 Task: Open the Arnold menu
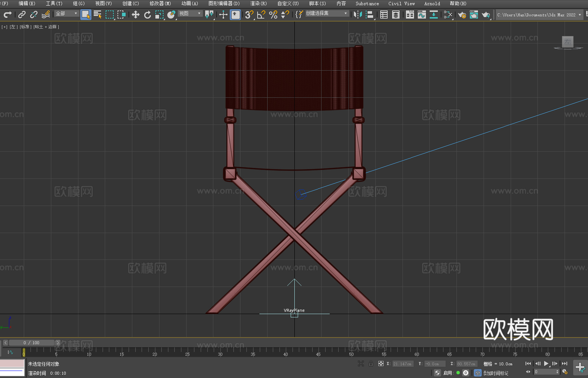coord(432,3)
